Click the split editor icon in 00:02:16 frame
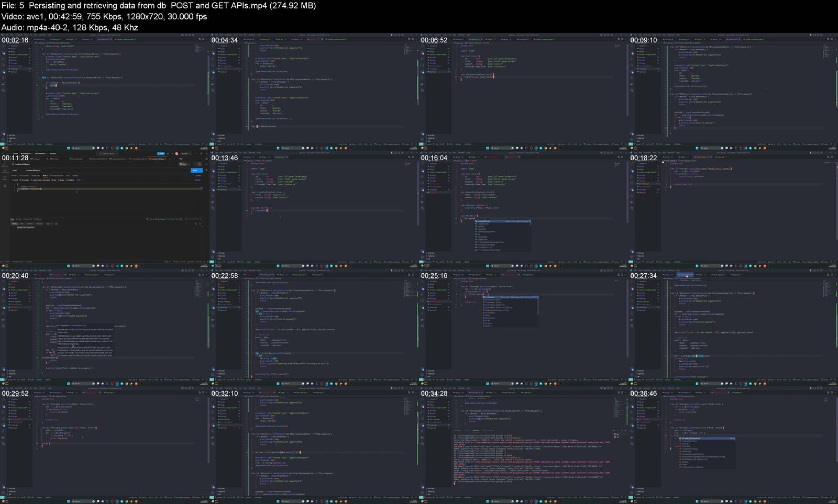The image size is (838, 504). click(200, 39)
